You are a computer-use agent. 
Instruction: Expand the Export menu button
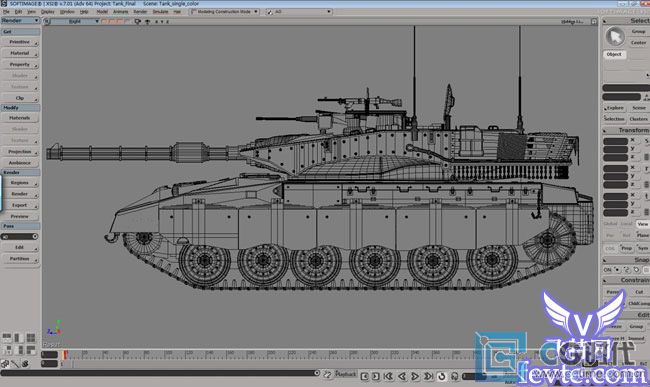[20, 205]
